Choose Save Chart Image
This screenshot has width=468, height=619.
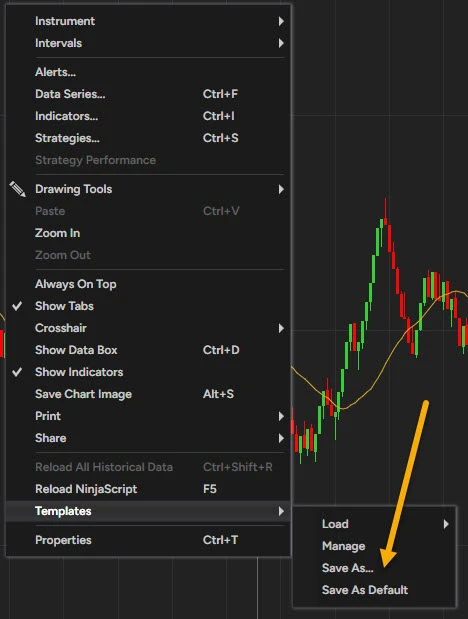(149, 394)
